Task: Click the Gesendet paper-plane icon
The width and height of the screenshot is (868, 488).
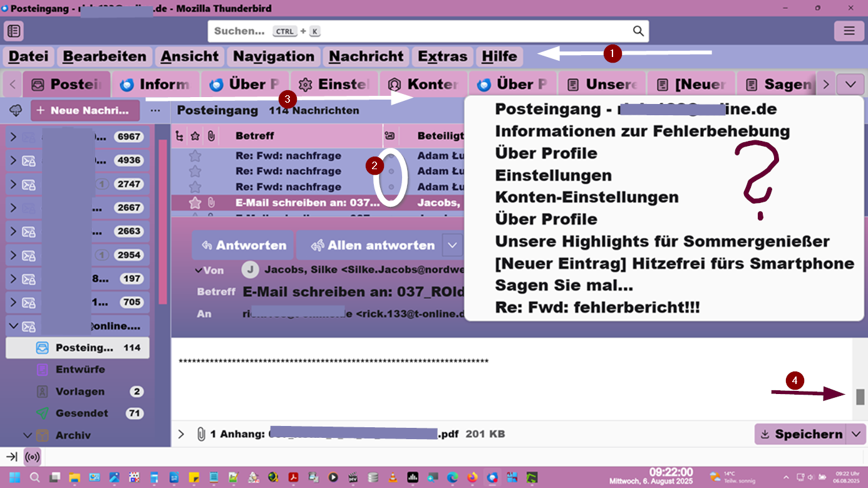Action: (42, 413)
